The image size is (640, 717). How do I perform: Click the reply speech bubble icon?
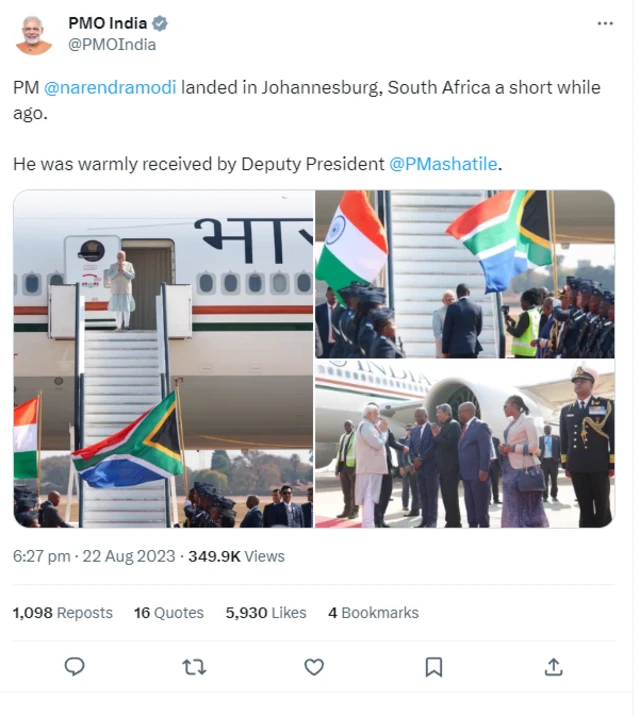pyautogui.click(x=74, y=666)
